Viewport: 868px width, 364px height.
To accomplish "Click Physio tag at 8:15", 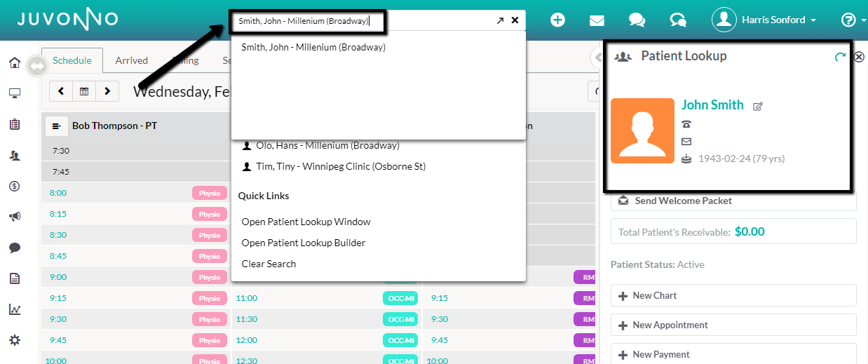I will 210,214.
